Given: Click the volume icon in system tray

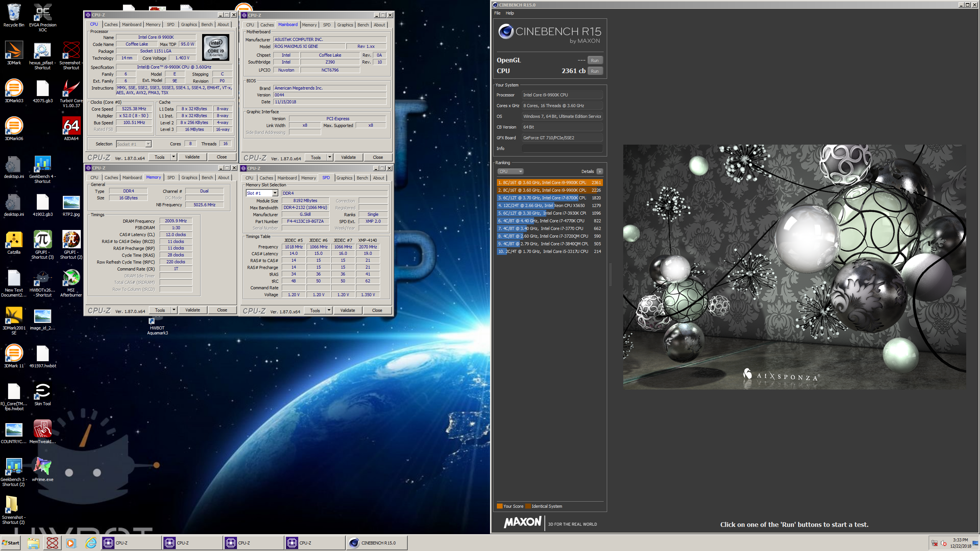Looking at the screenshot, I should [x=943, y=543].
